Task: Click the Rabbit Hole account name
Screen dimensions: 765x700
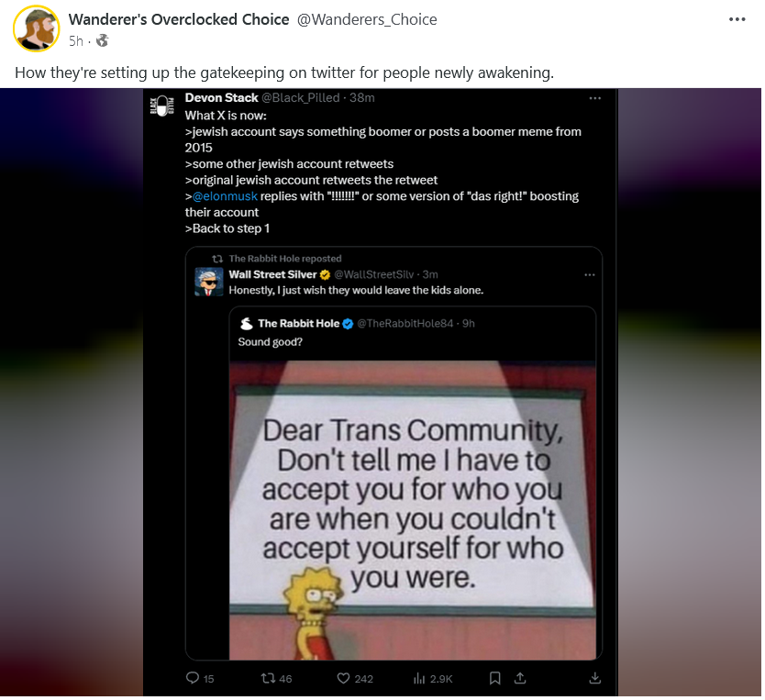Action: [x=299, y=324]
